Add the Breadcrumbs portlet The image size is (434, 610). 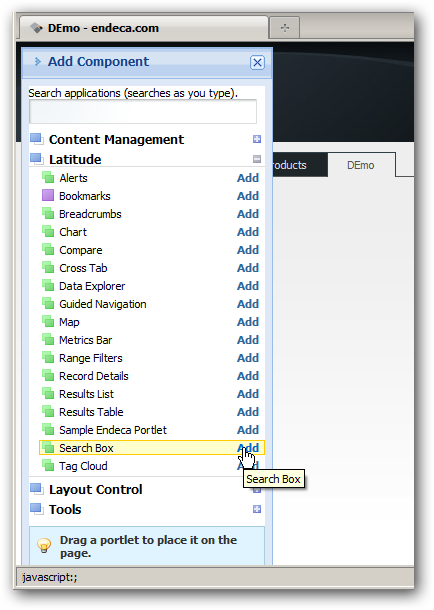click(248, 214)
